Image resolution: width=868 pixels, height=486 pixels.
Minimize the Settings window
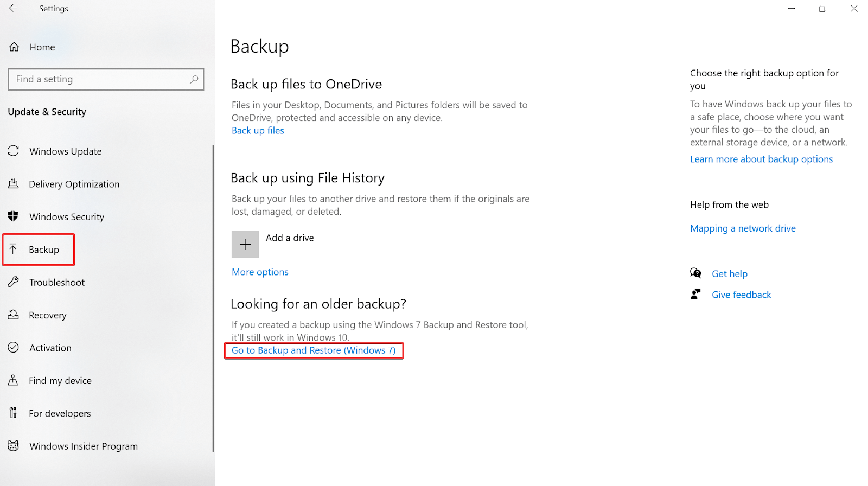(x=792, y=8)
